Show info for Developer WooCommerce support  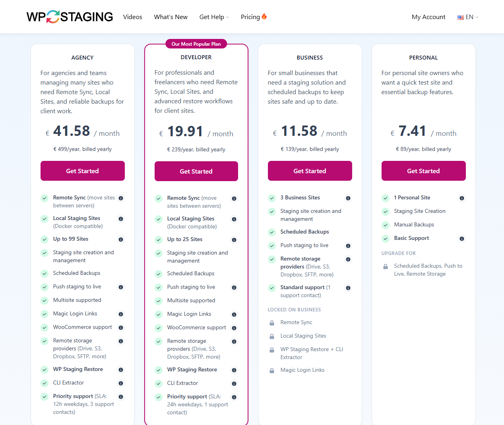234,328
